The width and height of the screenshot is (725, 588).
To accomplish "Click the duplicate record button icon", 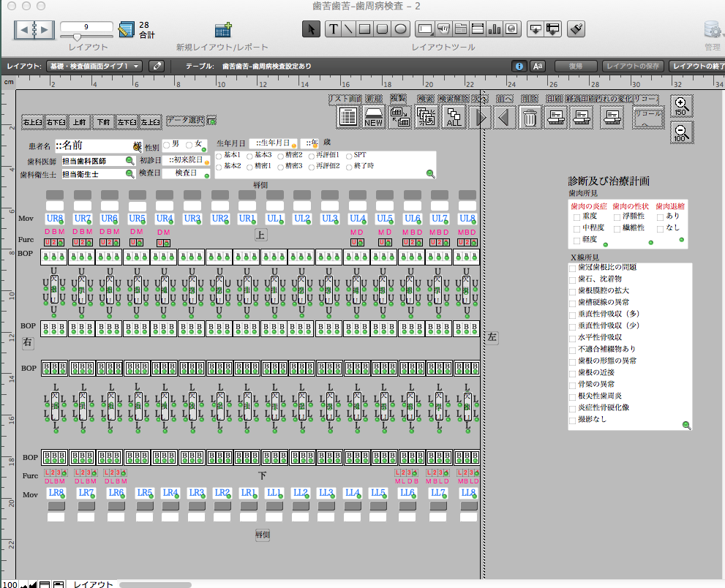I will (x=399, y=116).
